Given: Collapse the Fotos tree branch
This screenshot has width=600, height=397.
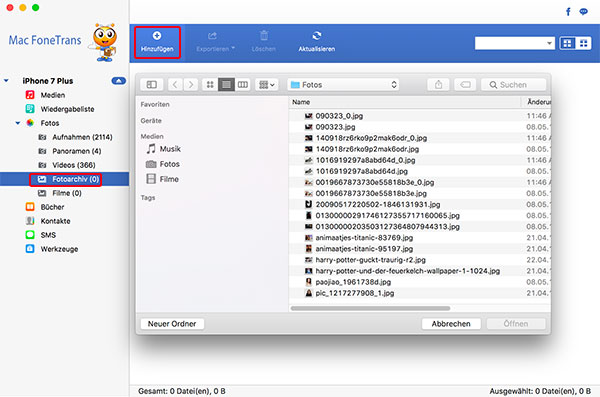Looking at the screenshot, I should click(18, 123).
